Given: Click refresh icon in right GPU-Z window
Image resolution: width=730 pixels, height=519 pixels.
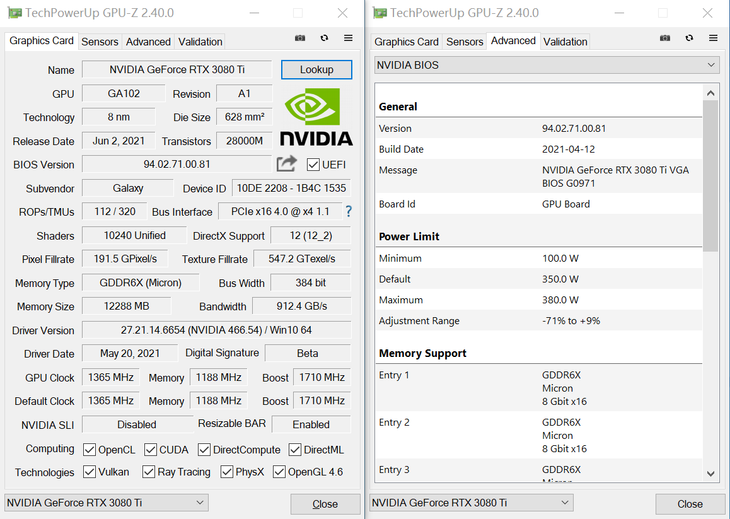Looking at the screenshot, I should 689,38.
